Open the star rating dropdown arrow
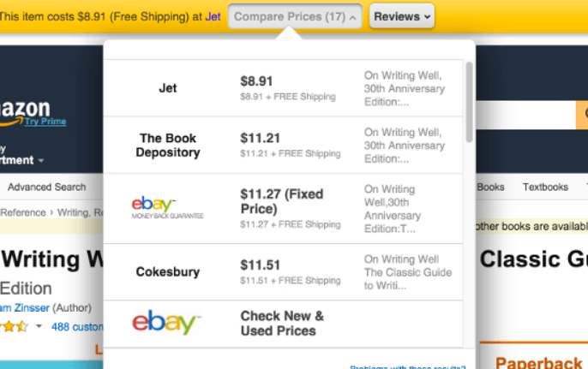588x369 pixels. (x=39, y=326)
